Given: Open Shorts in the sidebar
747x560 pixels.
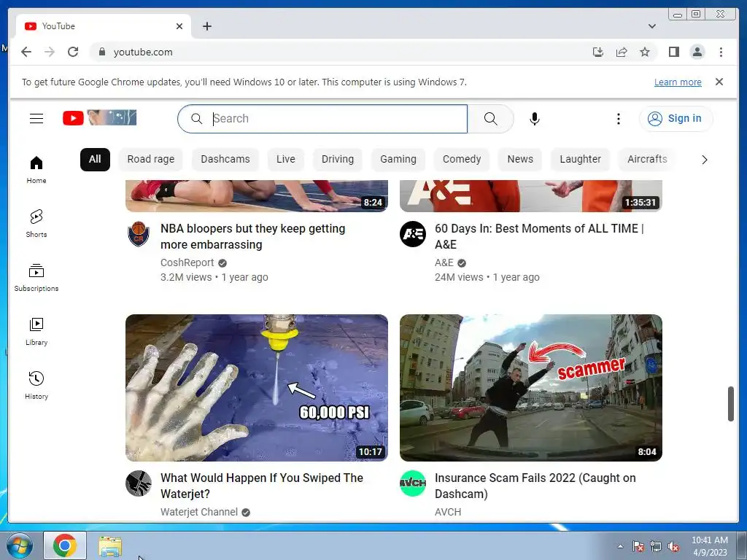Looking at the screenshot, I should click(36, 223).
